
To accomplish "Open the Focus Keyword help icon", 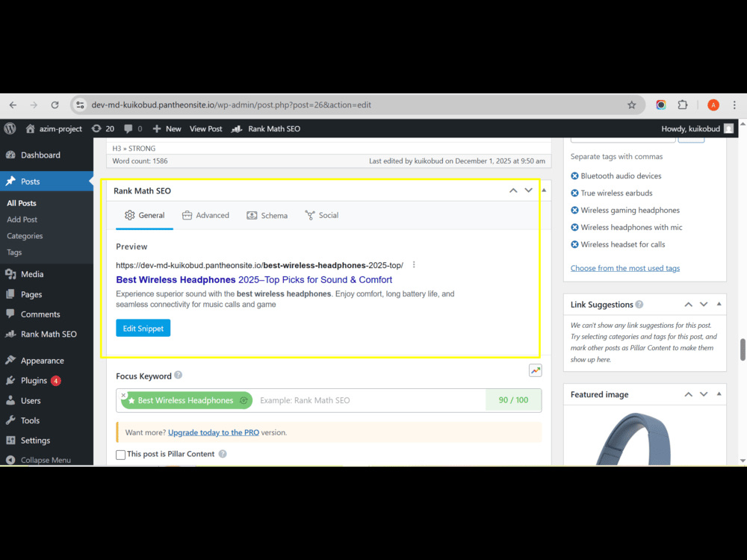I will tap(179, 376).
